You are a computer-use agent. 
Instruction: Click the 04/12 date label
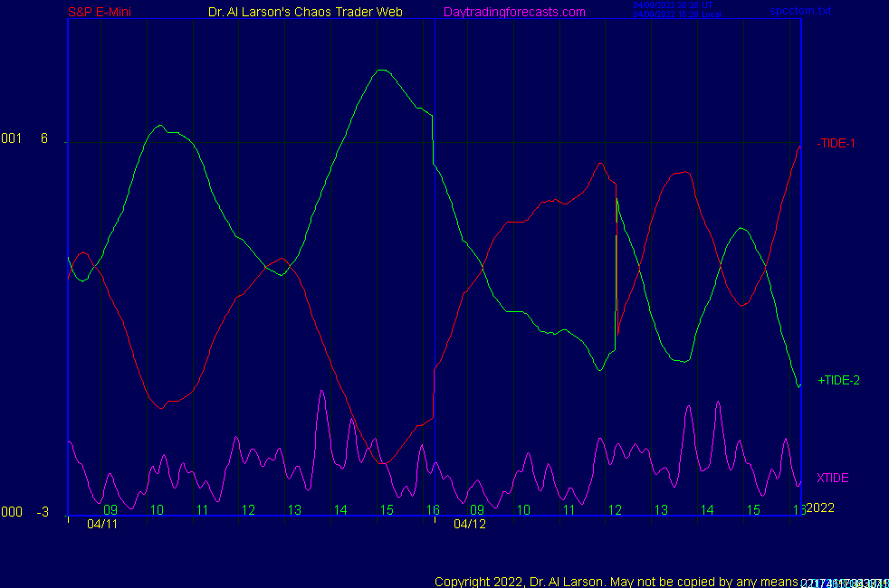click(x=470, y=524)
